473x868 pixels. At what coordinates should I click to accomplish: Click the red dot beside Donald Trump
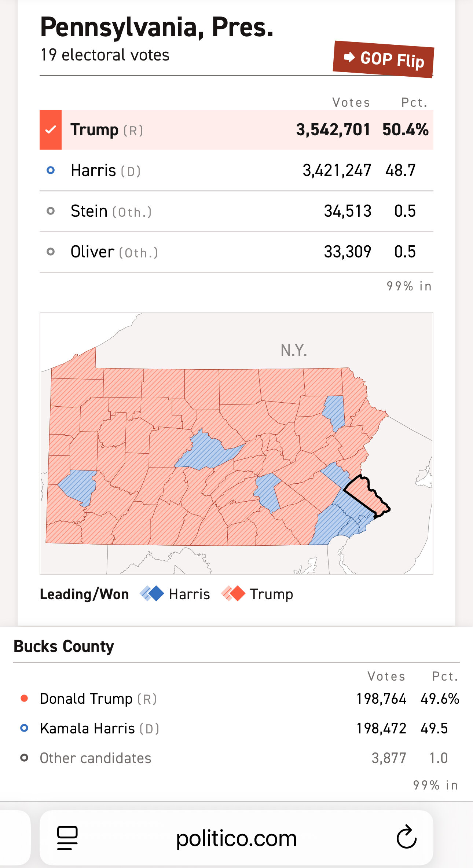tap(24, 698)
